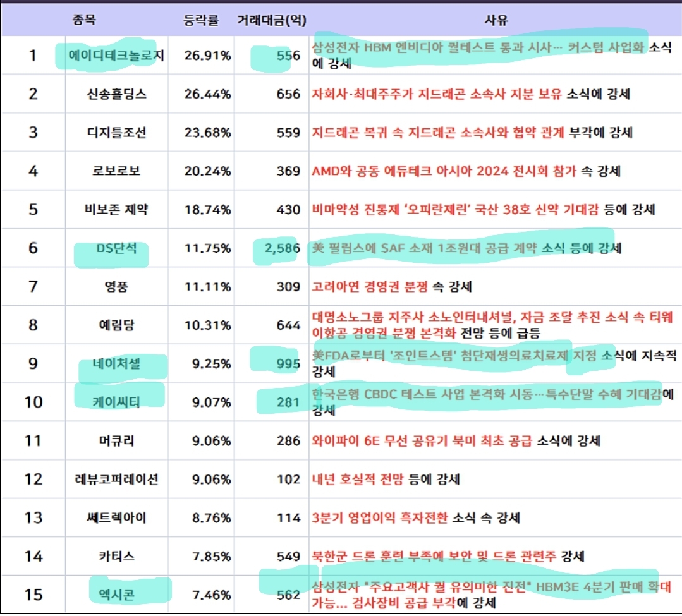
Task: Click the 사유 column header
Action: (496, 20)
